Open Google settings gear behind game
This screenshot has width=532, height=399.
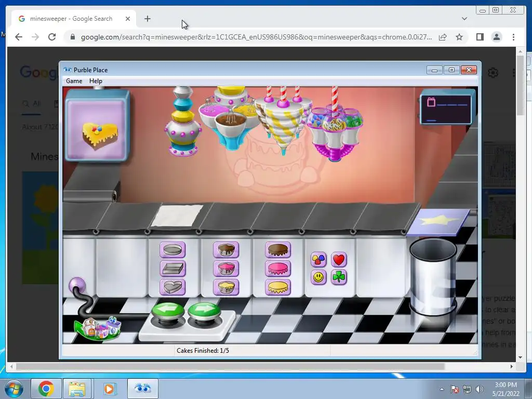point(493,73)
